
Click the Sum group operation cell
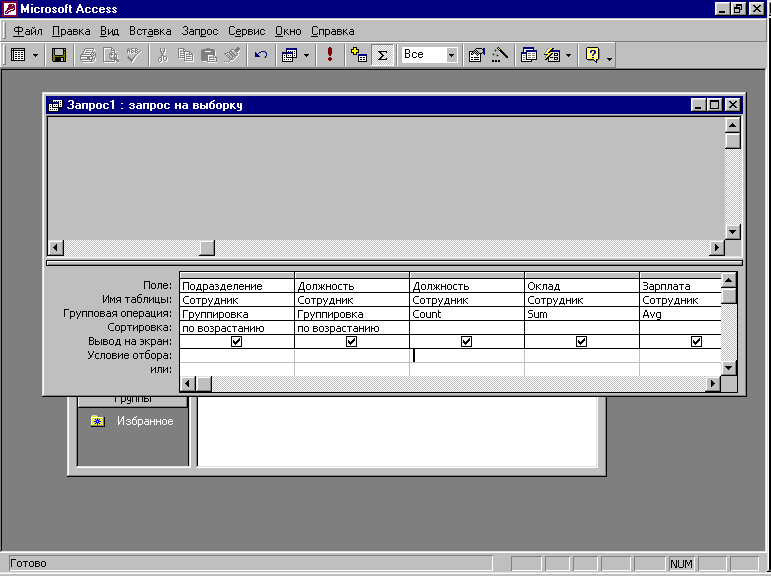tap(582, 314)
